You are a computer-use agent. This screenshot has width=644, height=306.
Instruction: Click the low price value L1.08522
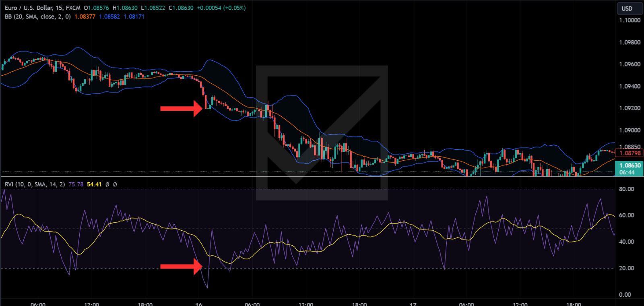(153, 8)
